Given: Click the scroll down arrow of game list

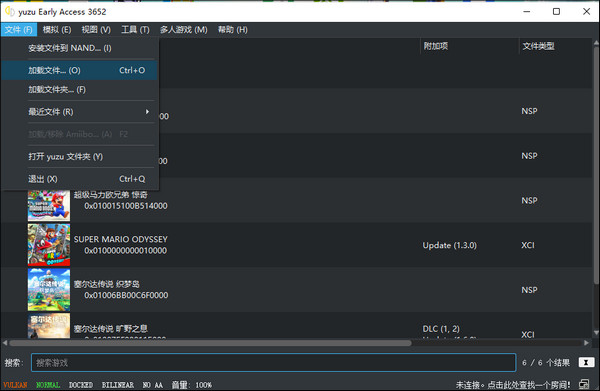Looking at the screenshot, I should [x=596, y=333].
